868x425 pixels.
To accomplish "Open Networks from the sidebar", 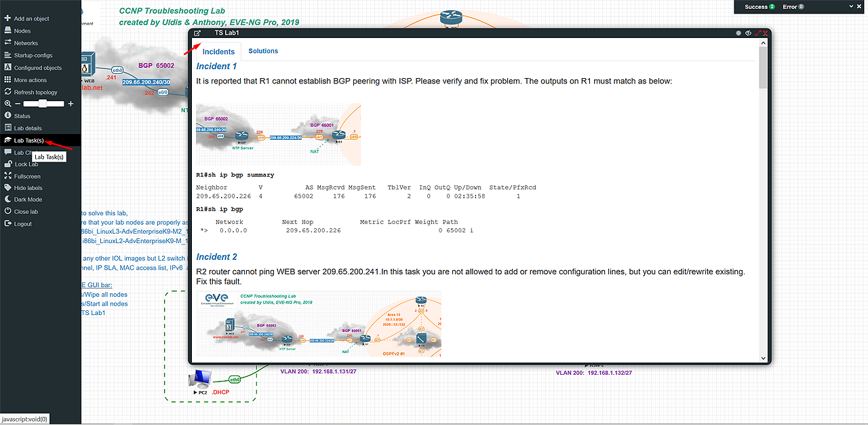I will coord(26,43).
